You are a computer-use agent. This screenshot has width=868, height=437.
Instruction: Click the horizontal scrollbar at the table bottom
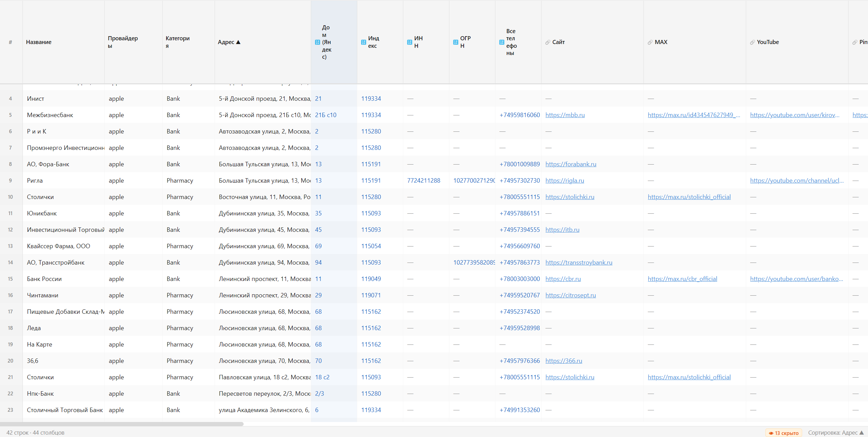tap(122, 424)
